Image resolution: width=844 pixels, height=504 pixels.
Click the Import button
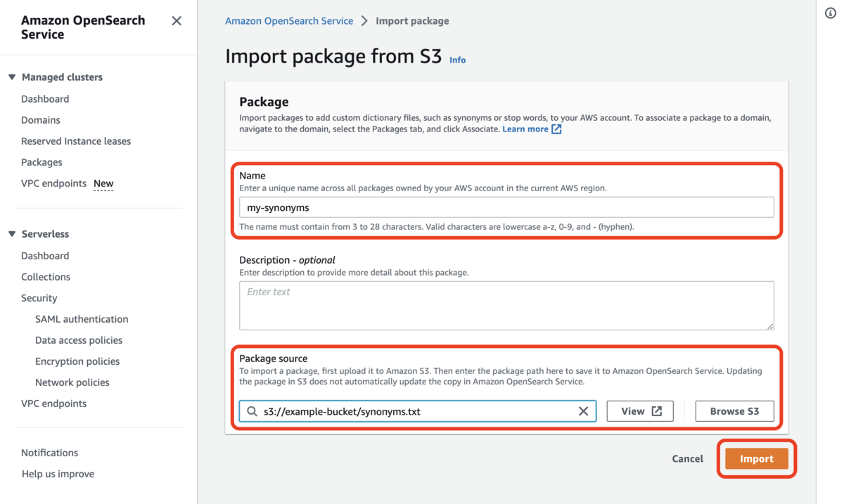coord(757,459)
